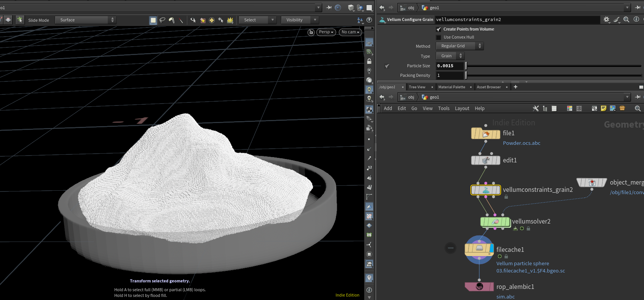
Task: Add a sticky note in network editor
Action: [x=603, y=109]
